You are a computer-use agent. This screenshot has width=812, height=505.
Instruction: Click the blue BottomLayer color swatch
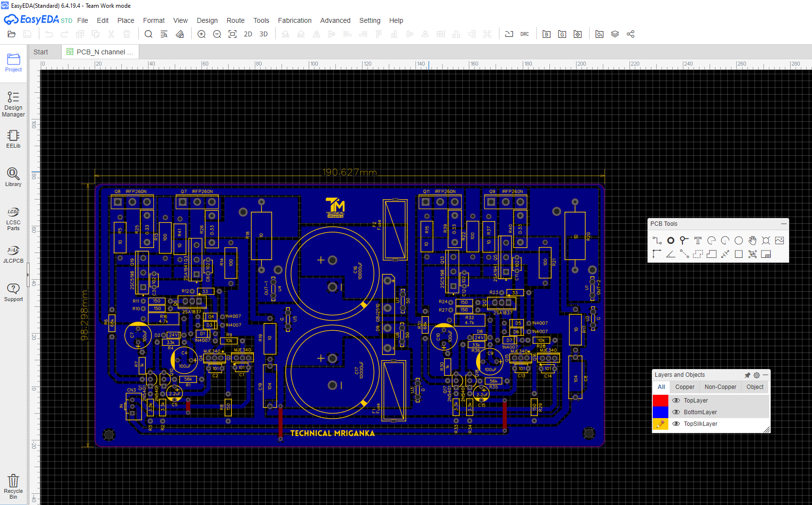[661, 412]
